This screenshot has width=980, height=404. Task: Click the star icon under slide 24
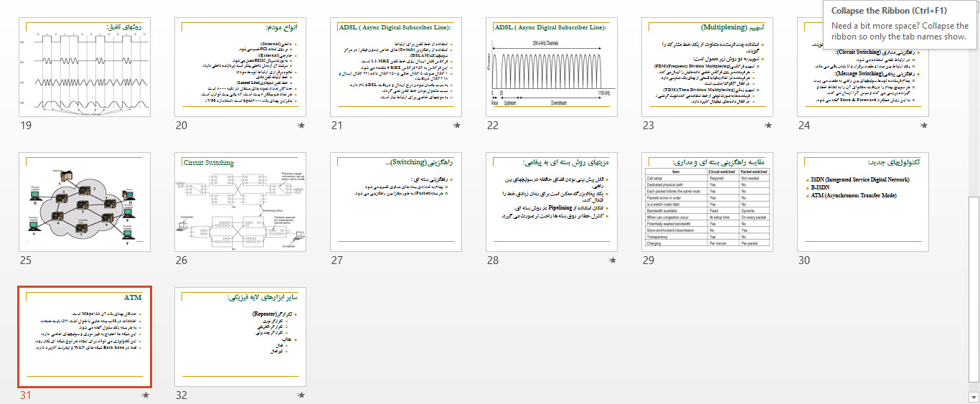924,126
